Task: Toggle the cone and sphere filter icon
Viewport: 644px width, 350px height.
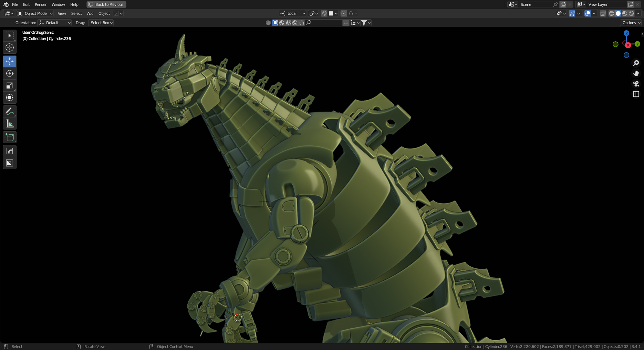Action: point(288,23)
